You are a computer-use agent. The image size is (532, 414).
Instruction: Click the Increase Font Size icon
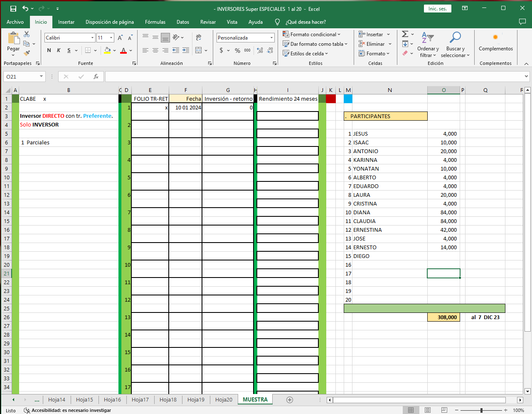[x=120, y=38]
